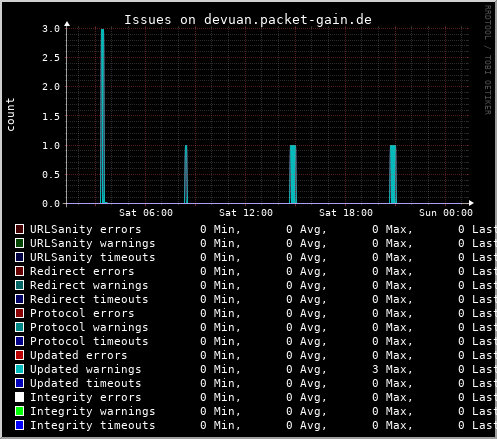Click the Integrity warnings green swatch

tap(19, 411)
